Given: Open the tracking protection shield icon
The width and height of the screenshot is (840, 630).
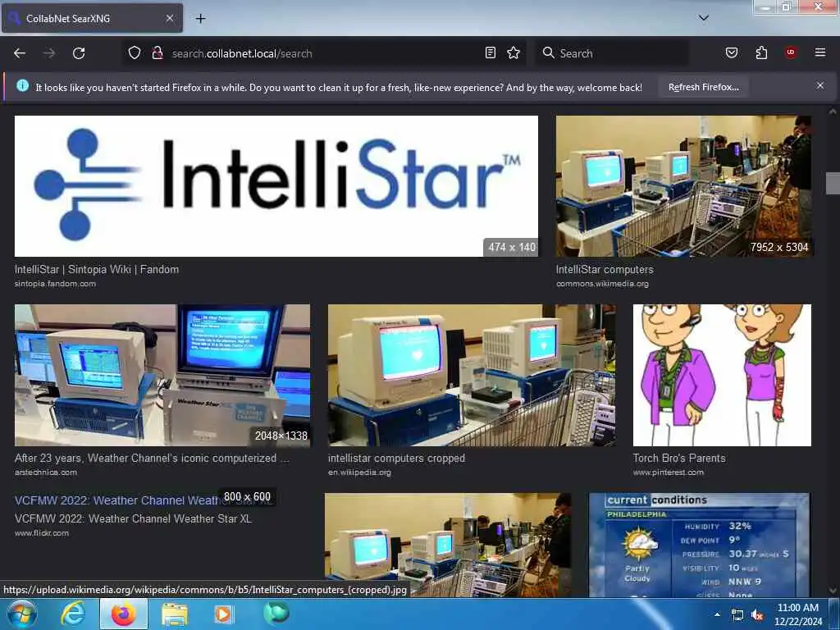Looking at the screenshot, I should coord(135,52).
